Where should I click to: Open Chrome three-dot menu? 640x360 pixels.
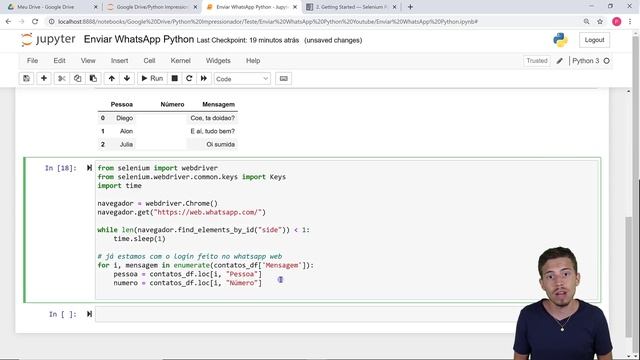(x=630, y=22)
